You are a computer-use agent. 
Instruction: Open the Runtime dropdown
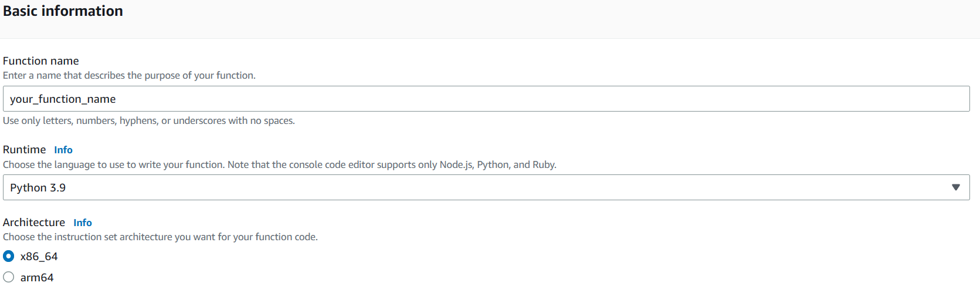tap(486, 187)
